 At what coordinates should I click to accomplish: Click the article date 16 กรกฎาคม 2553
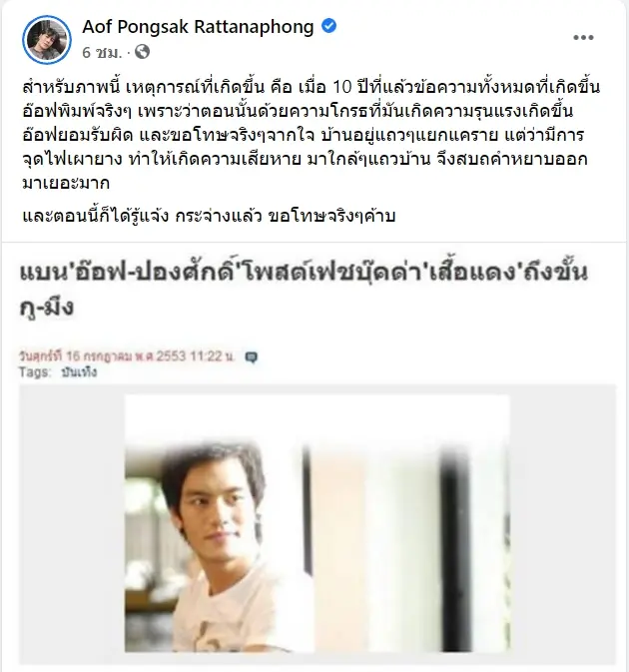point(126,356)
